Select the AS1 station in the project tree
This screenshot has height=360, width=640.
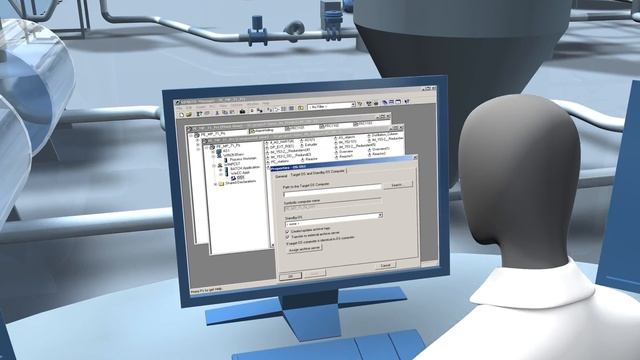click(x=227, y=150)
